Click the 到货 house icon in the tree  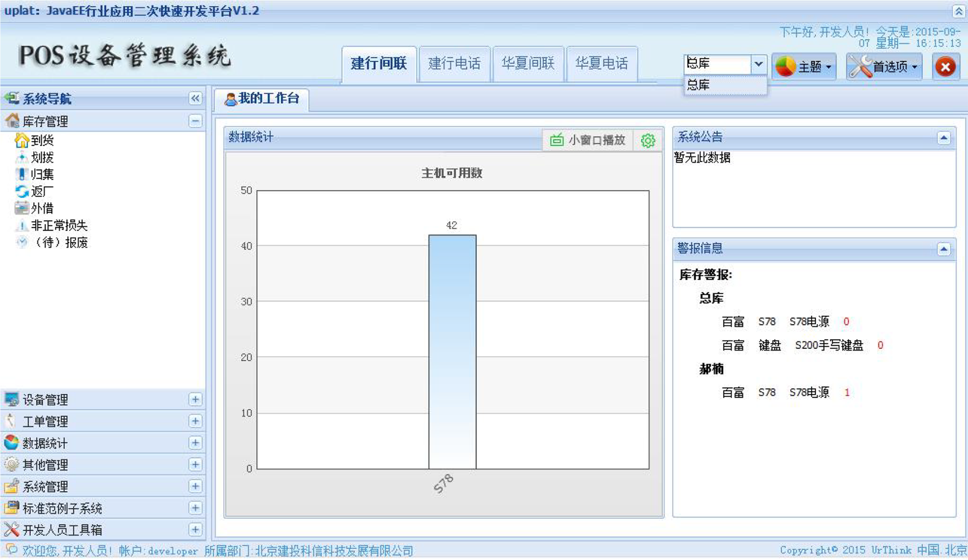[x=22, y=140]
